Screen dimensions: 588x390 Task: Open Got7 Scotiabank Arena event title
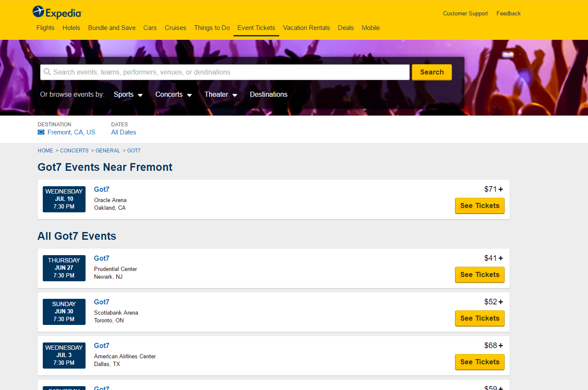(x=102, y=302)
